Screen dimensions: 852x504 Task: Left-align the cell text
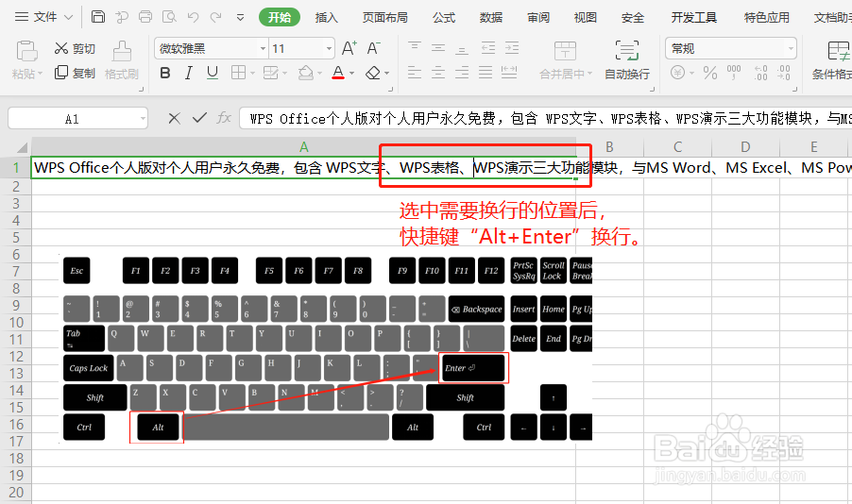tap(415, 73)
